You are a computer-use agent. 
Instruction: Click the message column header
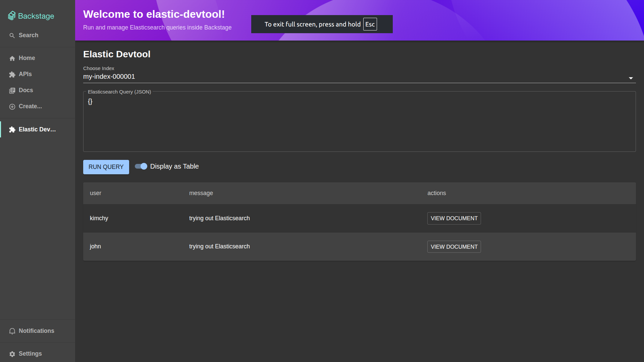201,193
